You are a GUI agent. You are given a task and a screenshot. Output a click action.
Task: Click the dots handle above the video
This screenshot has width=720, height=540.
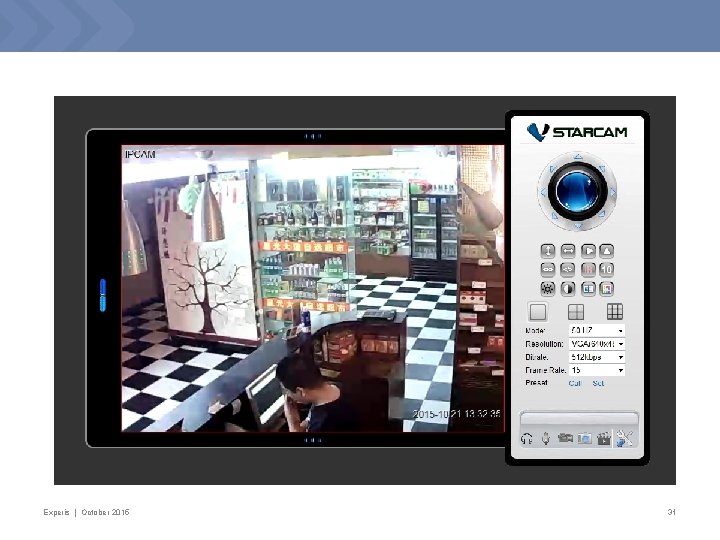coord(313,136)
